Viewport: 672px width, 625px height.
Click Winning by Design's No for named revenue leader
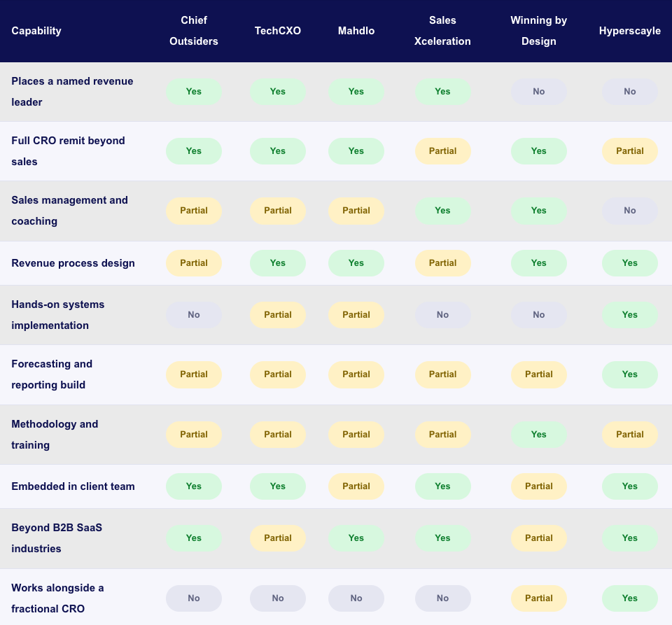[x=539, y=92]
